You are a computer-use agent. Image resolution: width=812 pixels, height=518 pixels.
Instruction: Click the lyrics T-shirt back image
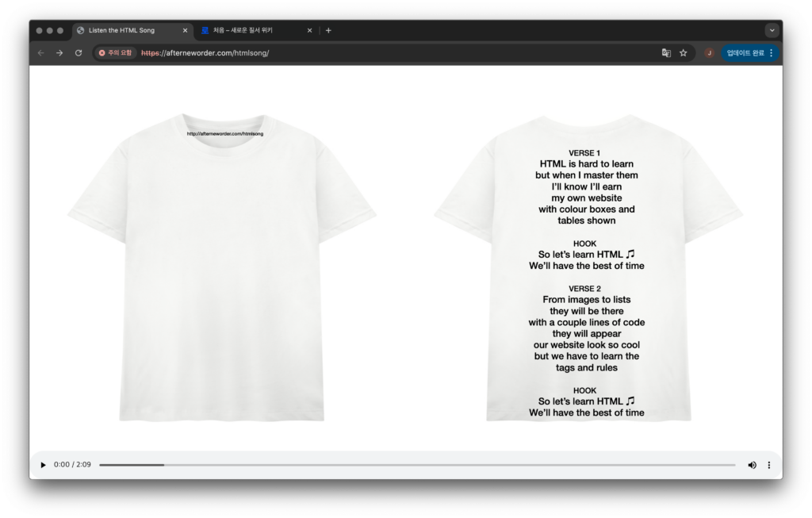(x=587, y=270)
